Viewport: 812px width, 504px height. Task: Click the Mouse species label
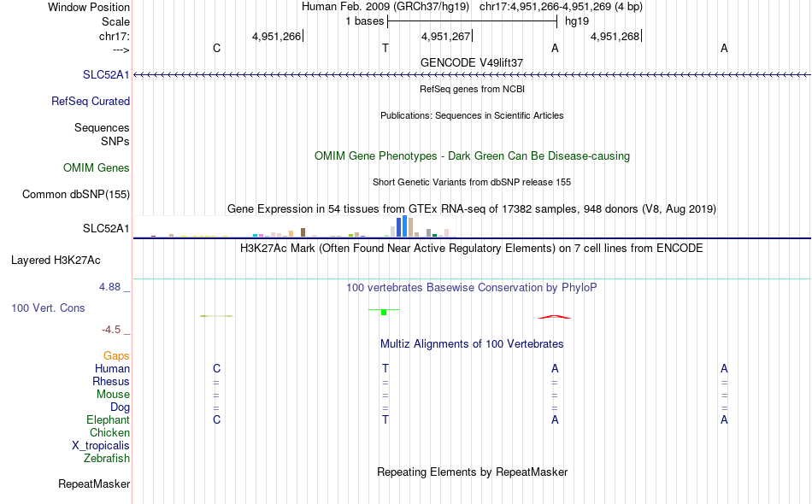113,395
